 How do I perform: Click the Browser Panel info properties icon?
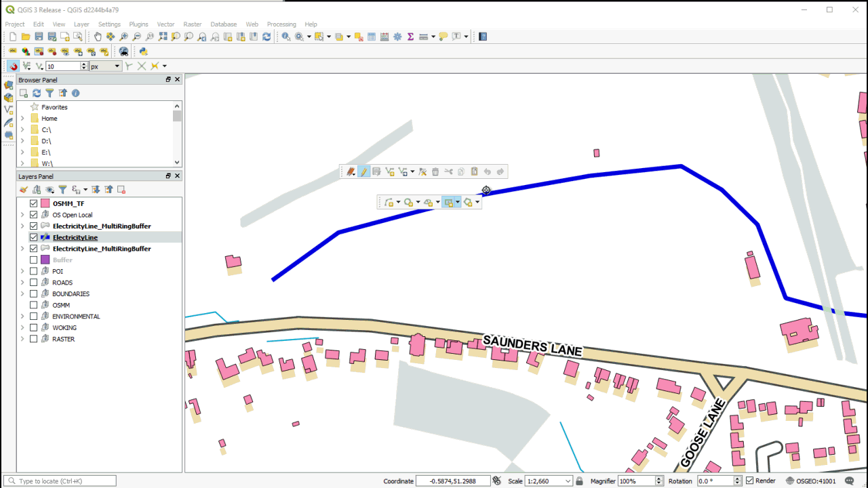(75, 93)
